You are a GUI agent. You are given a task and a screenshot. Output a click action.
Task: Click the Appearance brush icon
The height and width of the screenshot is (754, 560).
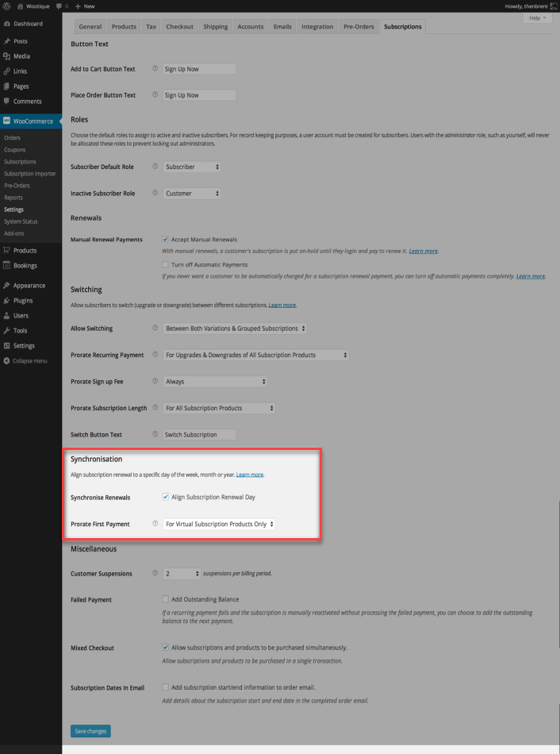6,286
